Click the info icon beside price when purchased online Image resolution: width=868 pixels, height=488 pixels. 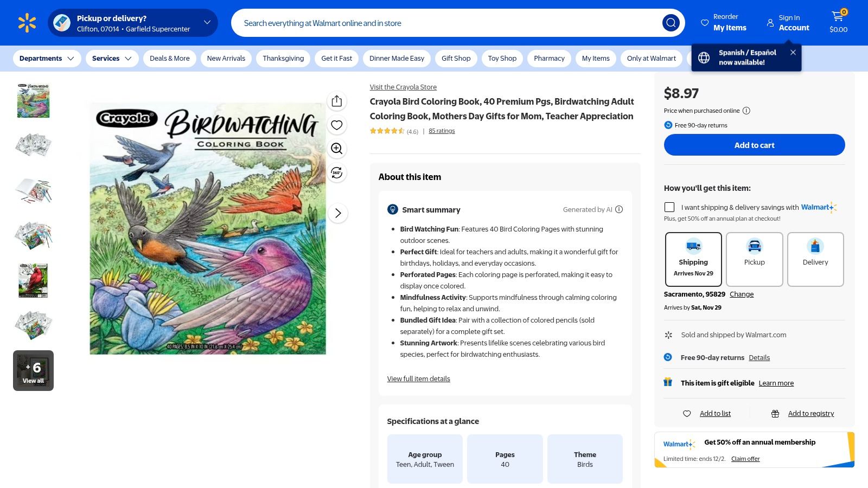746,111
